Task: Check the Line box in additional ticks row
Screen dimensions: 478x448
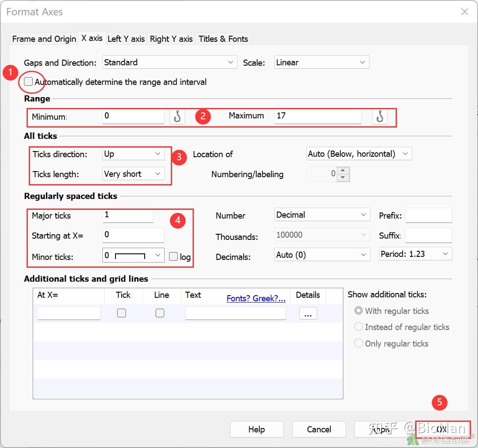Action: pyautogui.click(x=160, y=313)
